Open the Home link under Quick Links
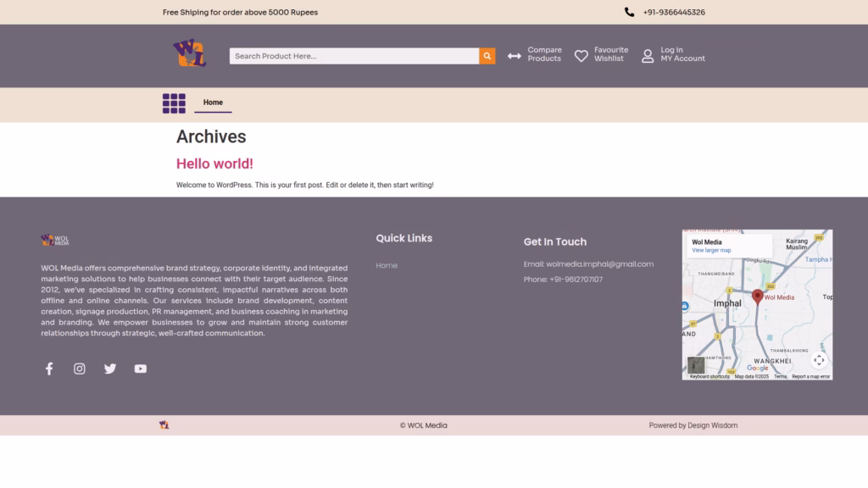Screen dimensions: 868x488 (387, 266)
